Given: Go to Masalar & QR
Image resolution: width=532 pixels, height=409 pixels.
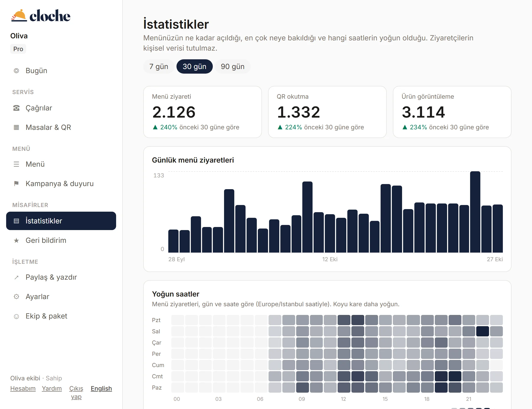Looking at the screenshot, I should (61, 128).
